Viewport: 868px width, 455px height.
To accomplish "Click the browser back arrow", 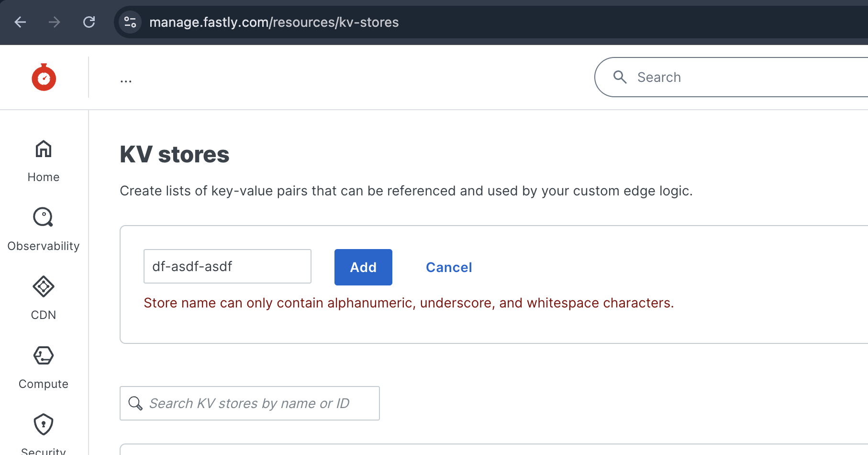I will (20, 22).
